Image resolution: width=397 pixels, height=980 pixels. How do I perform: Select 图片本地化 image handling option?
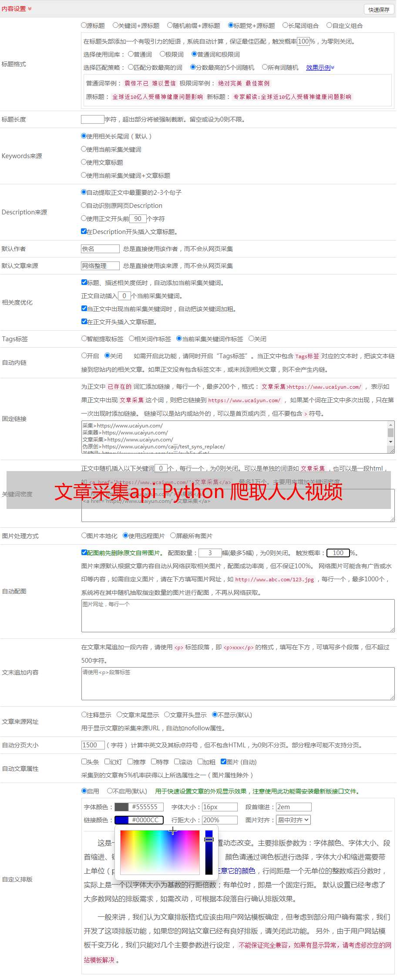(84, 536)
